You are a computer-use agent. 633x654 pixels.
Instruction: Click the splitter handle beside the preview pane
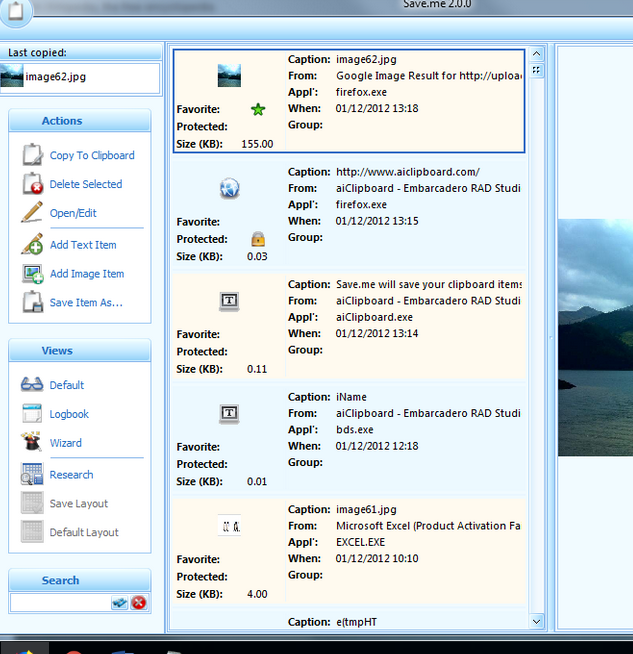[551, 338]
